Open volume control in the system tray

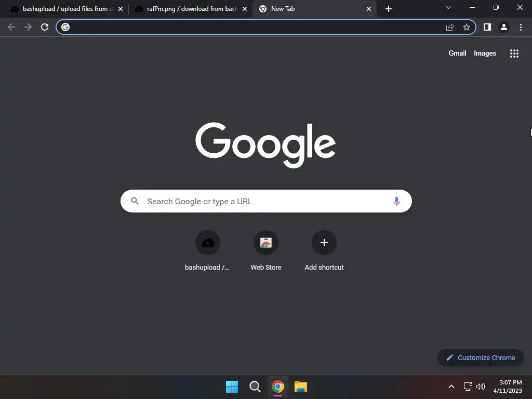tap(481, 387)
